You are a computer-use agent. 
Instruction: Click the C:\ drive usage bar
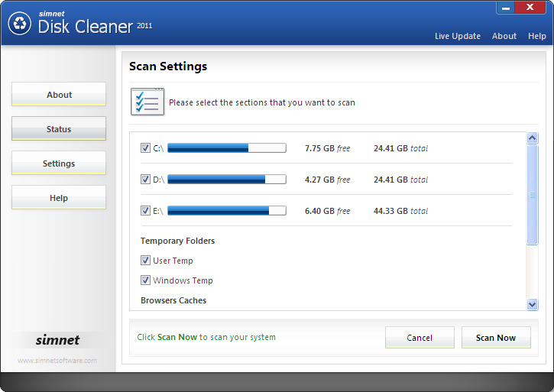tap(227, 148)
